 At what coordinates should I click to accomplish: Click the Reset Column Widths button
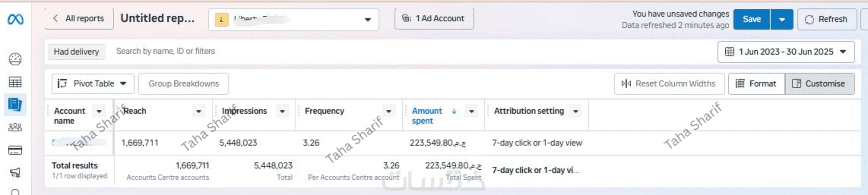669,84
